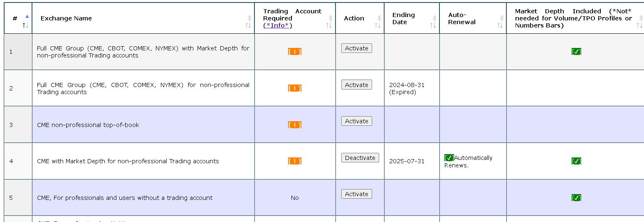Click orange warning icon in row 2
This screenshot has height=222, width=644.
[x=295, y=88]
